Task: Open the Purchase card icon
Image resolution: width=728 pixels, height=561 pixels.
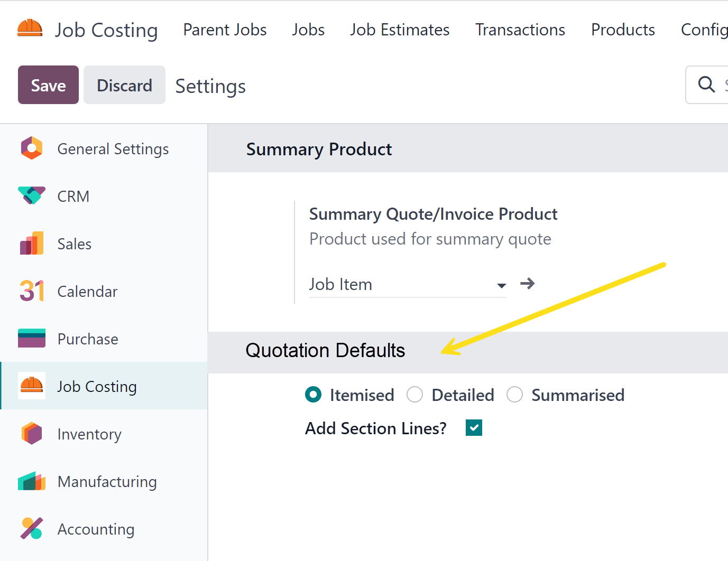Action: click(x=32, y=339)
